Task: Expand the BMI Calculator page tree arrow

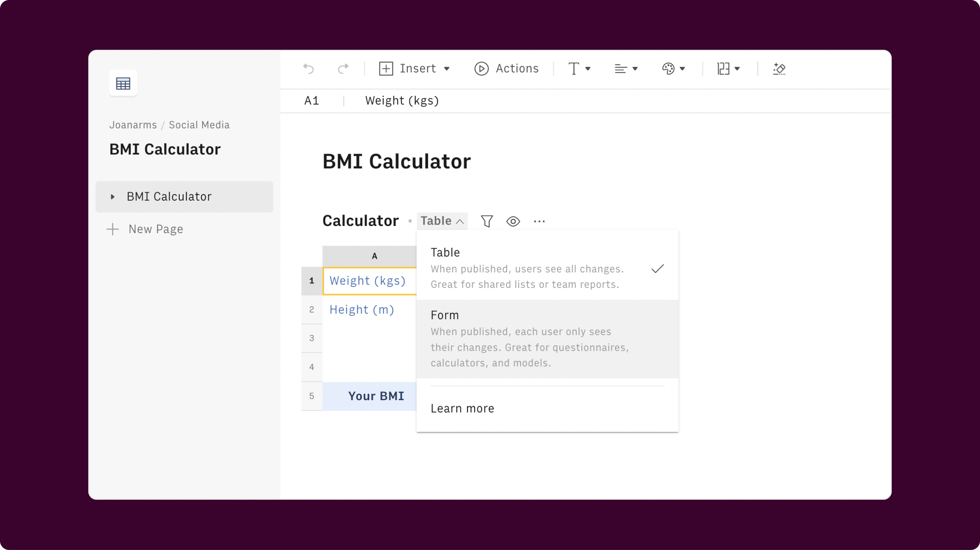Action: pos(113,197)
